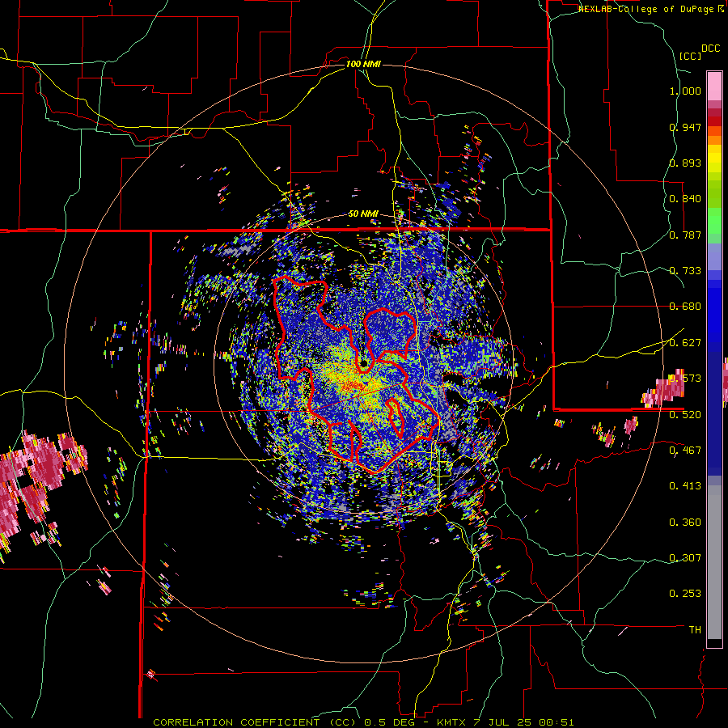Click the CORRELATION COEFFICIENT (CC) caption text
Screen dimensions: 728x728
[255, 722]
